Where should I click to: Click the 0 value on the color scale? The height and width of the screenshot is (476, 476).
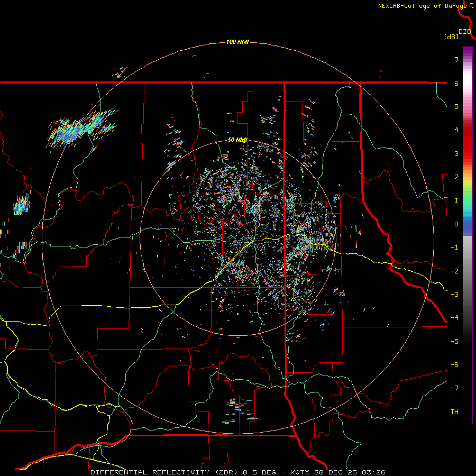tap(456, 224)
